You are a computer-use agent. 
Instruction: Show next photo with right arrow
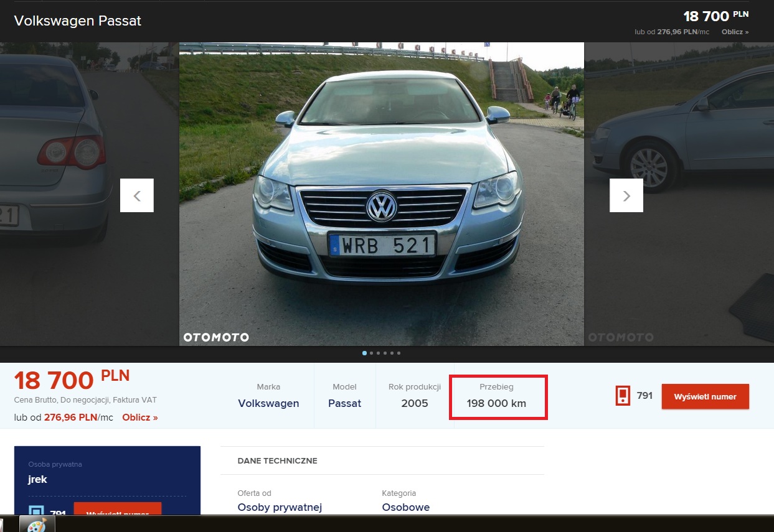tap(626, 195)
